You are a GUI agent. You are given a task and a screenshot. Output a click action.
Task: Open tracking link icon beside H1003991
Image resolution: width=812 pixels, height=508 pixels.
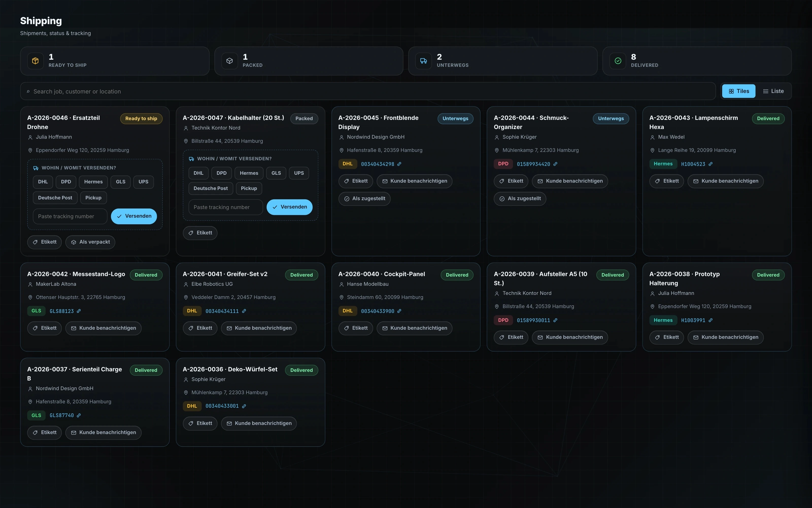(x=710, y=320)
